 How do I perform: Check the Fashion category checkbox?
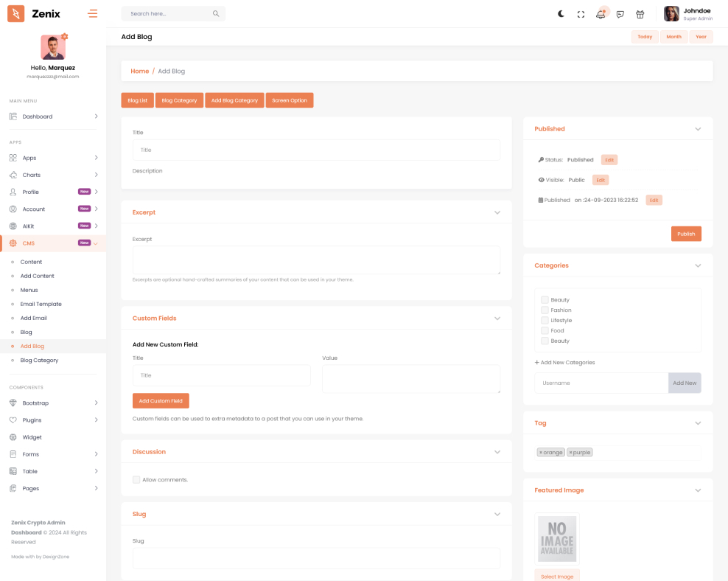tap(545, 310)
